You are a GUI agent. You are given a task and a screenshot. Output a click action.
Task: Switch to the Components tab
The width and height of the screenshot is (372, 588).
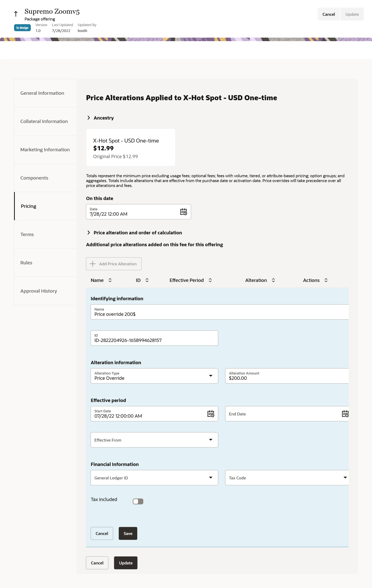[34, 178]
